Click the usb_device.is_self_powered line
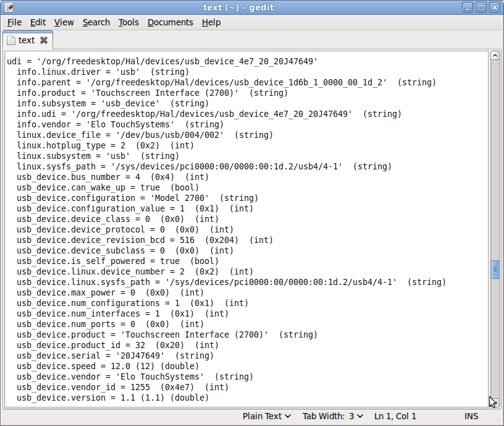 117,261
